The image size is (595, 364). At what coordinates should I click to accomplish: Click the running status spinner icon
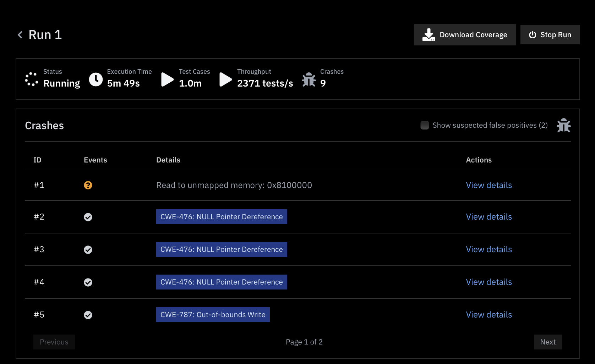coord(32,79)
